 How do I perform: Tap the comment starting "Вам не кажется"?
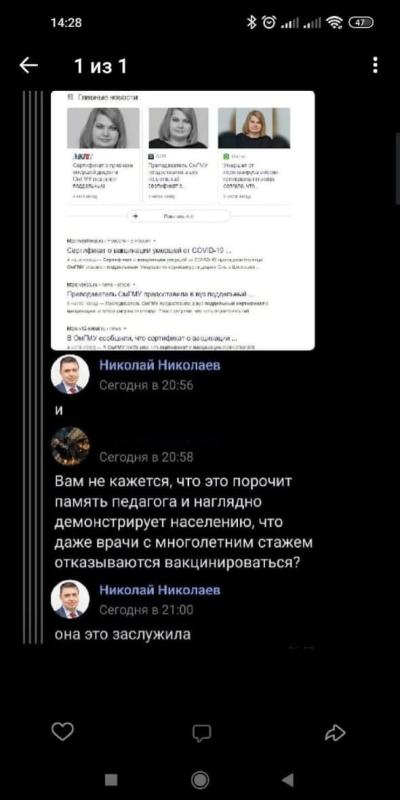click(184, 522)
